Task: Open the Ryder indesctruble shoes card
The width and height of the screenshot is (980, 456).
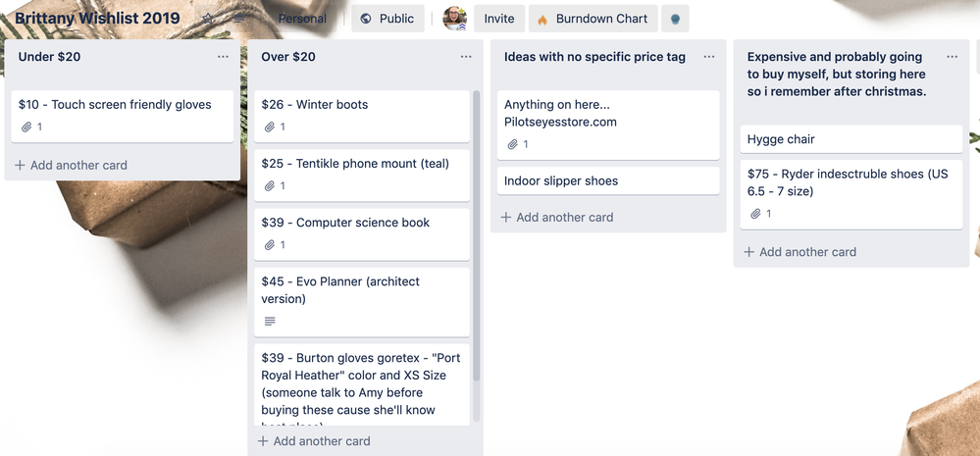Action: coord(851,194)
